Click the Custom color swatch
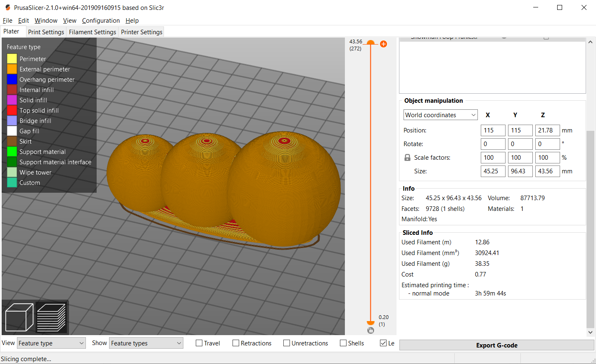The image size is (596, 364). (x=12, y=182)
